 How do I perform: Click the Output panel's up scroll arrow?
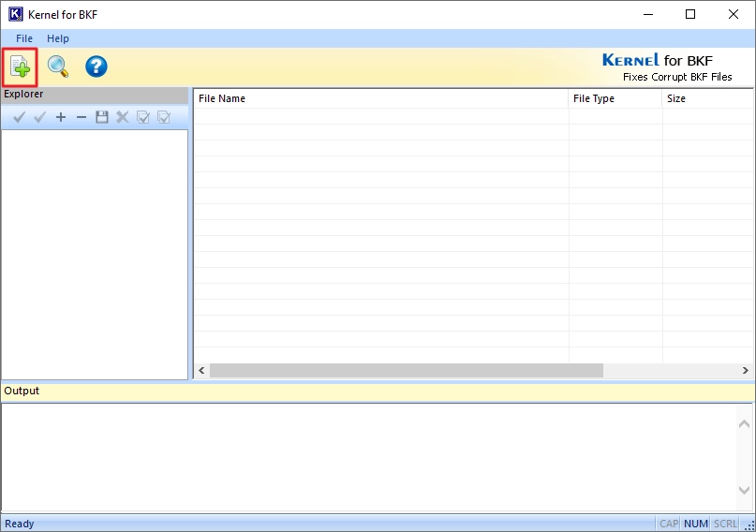tap(744, 423)
